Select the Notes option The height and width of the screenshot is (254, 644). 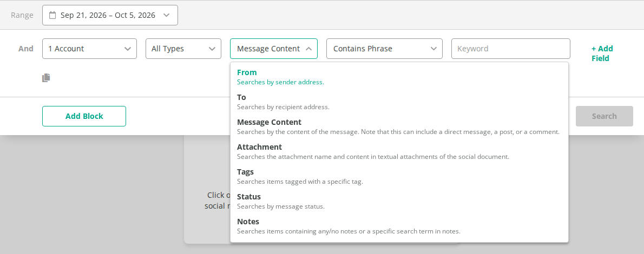pos(399,226)
